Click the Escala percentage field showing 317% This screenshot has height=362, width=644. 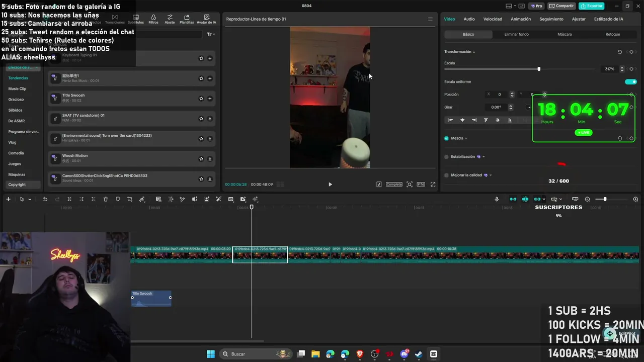(x=609, y=69)
